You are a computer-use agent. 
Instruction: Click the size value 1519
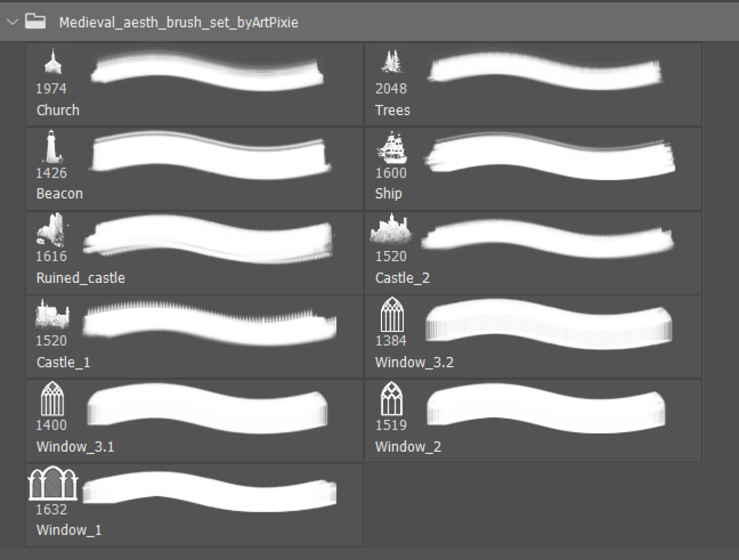[391, 425]
